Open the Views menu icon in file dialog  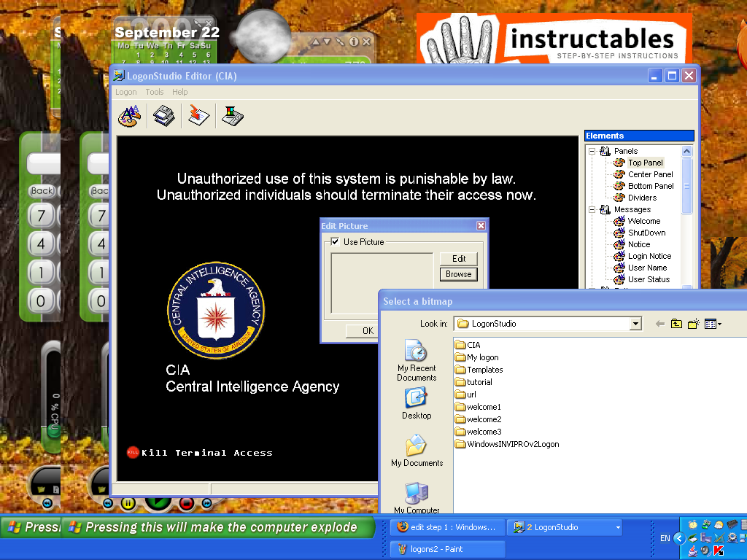pos(713,324)
